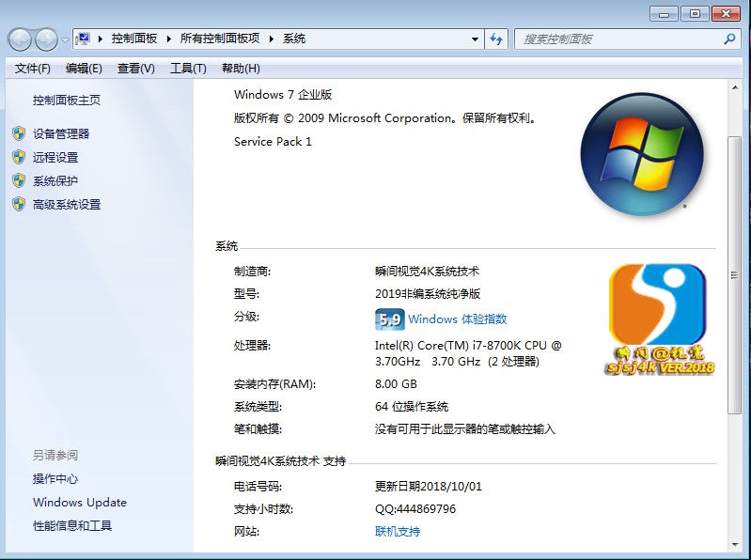The width and height of the screenshot is (751, 560).
Task: Open the 联机支持 website link
Action: click(398, 531)
